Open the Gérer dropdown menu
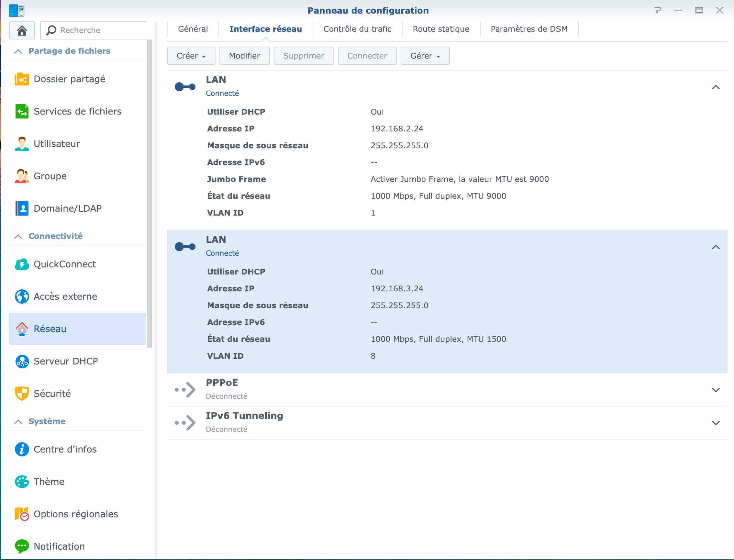Image resolution: width=734 pixels, height=560 pixels. (x=425, y=56)
